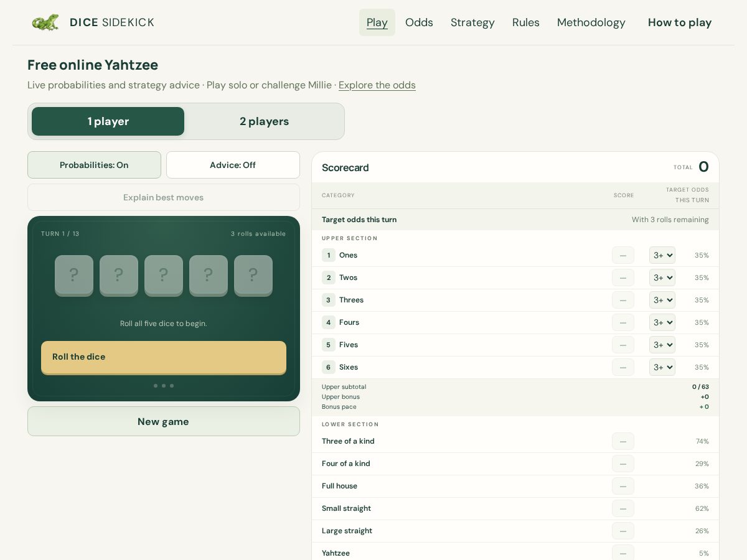Click the first unrolled die
Viewport: 747px width, 560px height.
tap(74, 276)
